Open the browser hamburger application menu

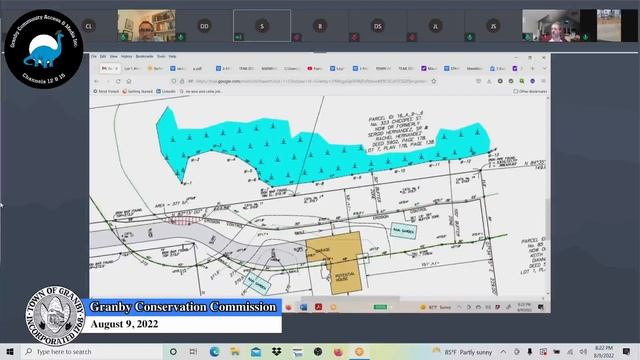point(543,81)
